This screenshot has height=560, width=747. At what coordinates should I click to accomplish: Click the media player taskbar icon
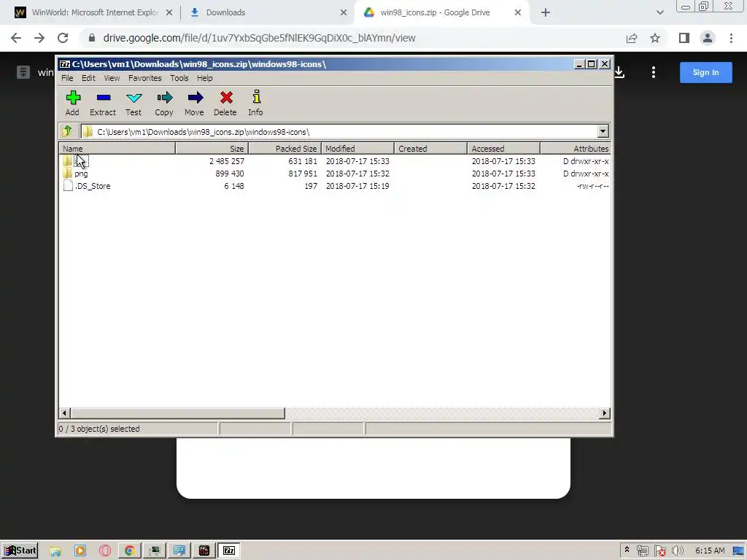pos(80,551)
